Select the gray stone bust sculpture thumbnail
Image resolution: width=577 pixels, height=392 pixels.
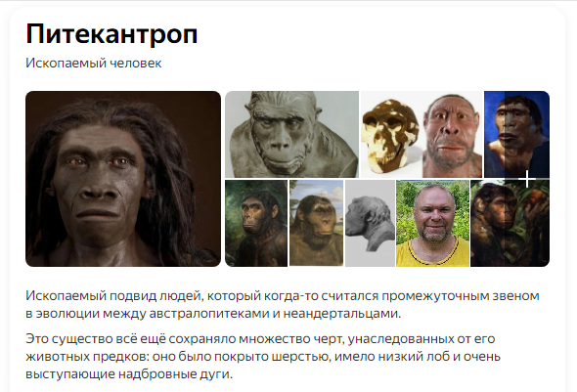(x=291, y=134)
